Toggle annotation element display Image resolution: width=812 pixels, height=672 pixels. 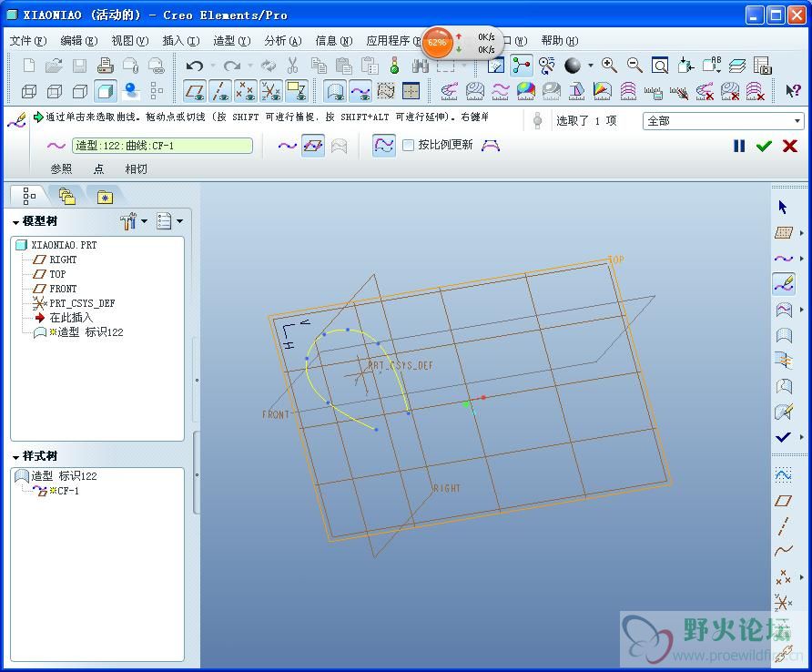click(297, 91)
